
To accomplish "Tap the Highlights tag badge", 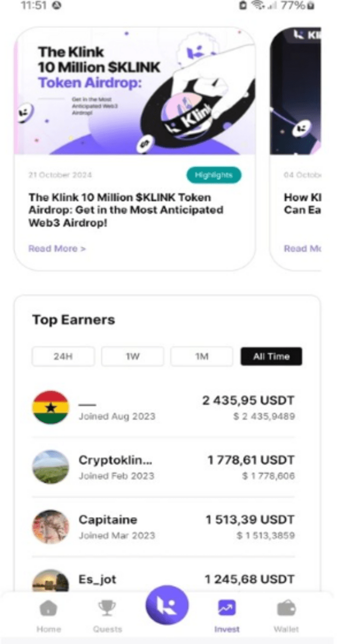I will [214, 175].
